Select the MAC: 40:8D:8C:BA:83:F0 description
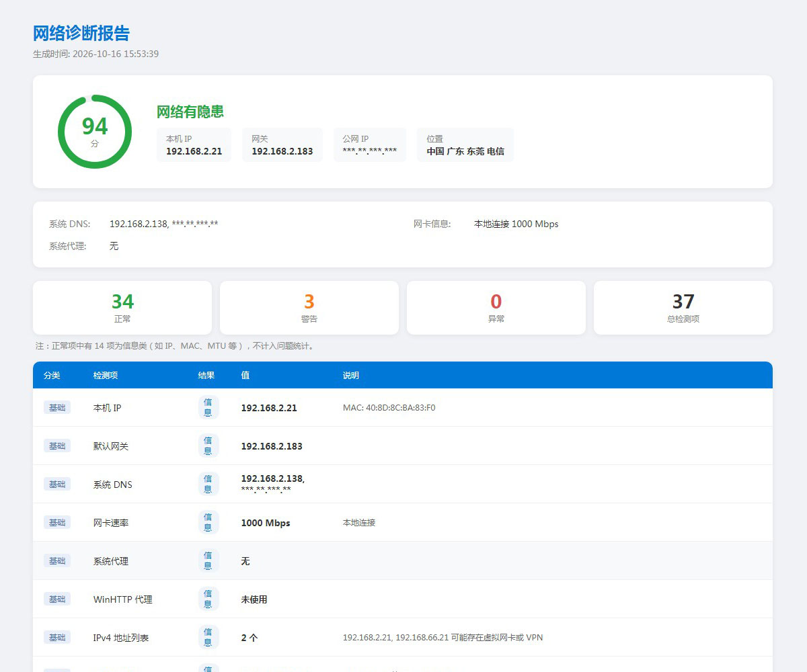The width and height of the screenshot is (807, 672). point(389,407)
